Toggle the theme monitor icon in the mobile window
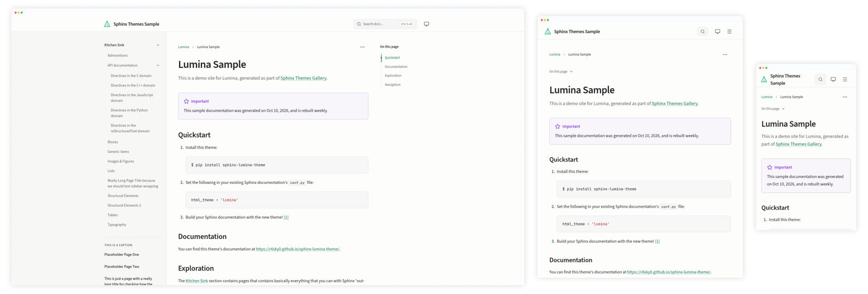868x294 pixels. [x=833, y=80]
